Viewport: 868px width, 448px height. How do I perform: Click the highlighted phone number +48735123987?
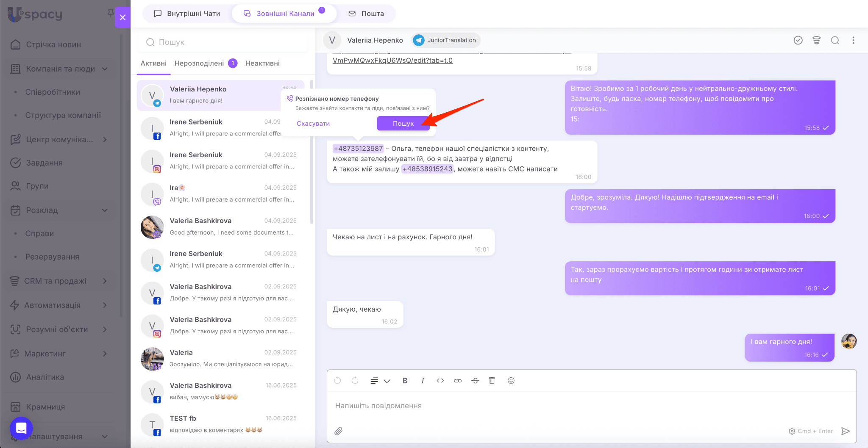358,149
